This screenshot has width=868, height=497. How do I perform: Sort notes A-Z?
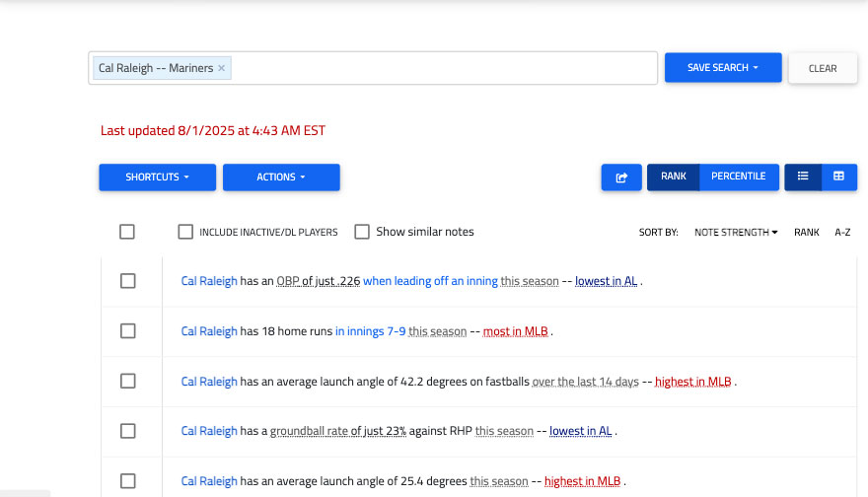pos(842,233)
